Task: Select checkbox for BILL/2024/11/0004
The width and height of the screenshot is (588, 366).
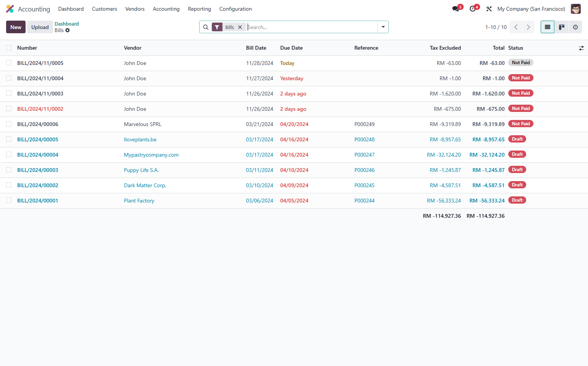Action: click(9, 78)
